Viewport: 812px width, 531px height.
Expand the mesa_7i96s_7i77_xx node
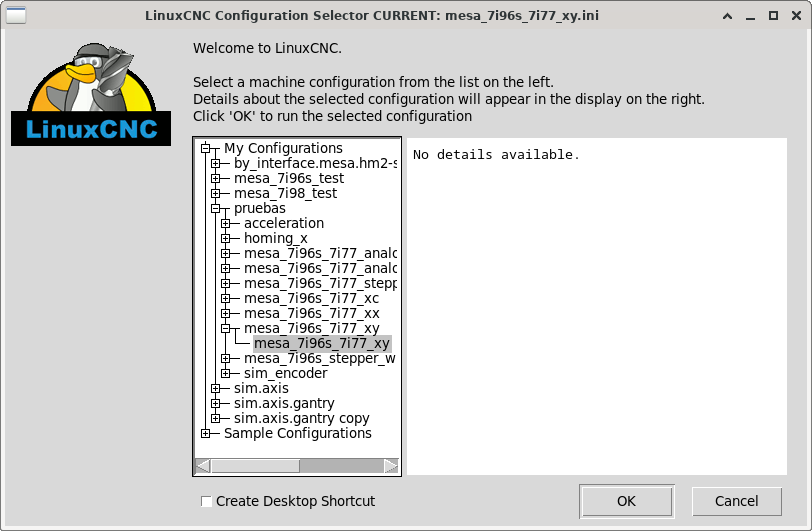[225, 313]
